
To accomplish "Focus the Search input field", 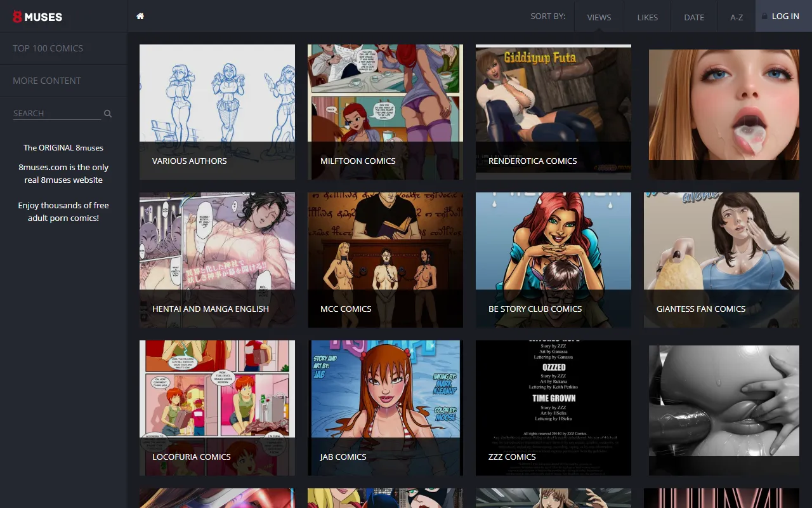I will pos(57,113).
